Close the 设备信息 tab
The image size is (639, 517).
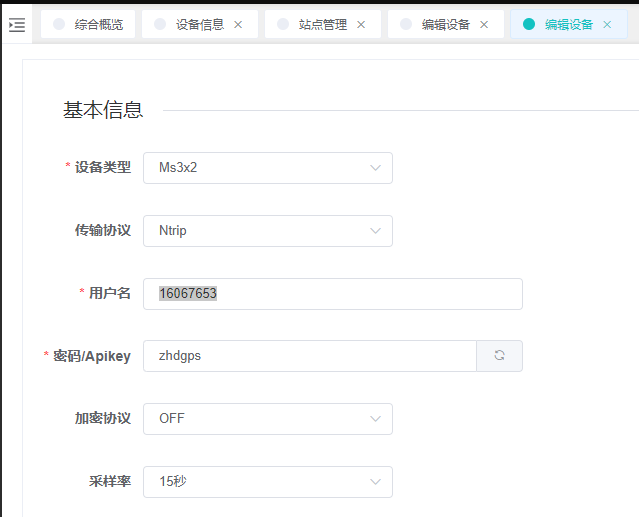(x=238, y=25)
